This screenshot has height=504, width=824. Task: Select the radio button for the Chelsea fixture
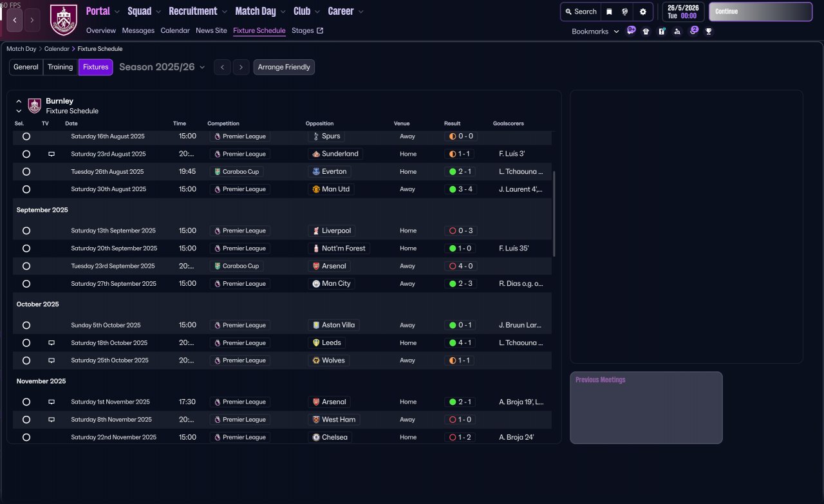(26, 437)
